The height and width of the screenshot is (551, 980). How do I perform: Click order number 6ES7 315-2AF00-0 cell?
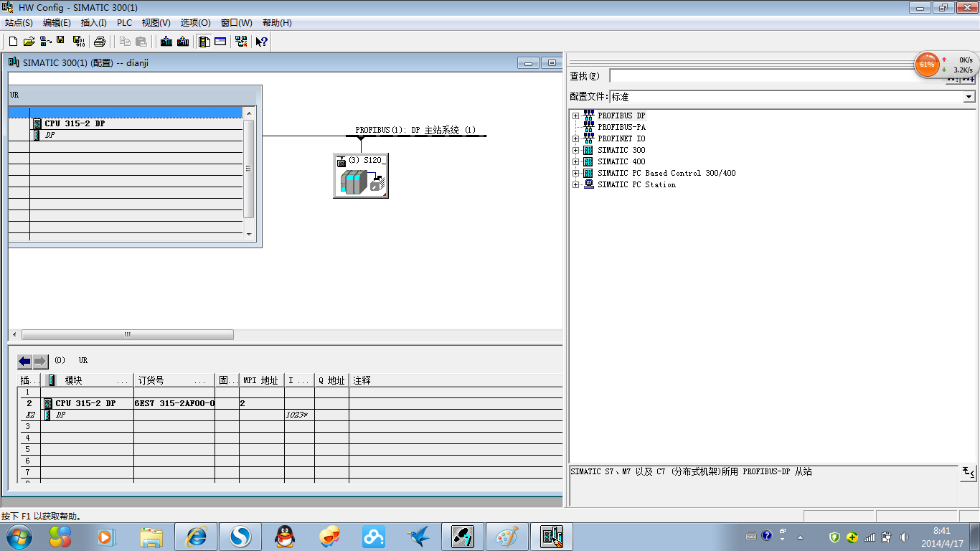[174, 403]
